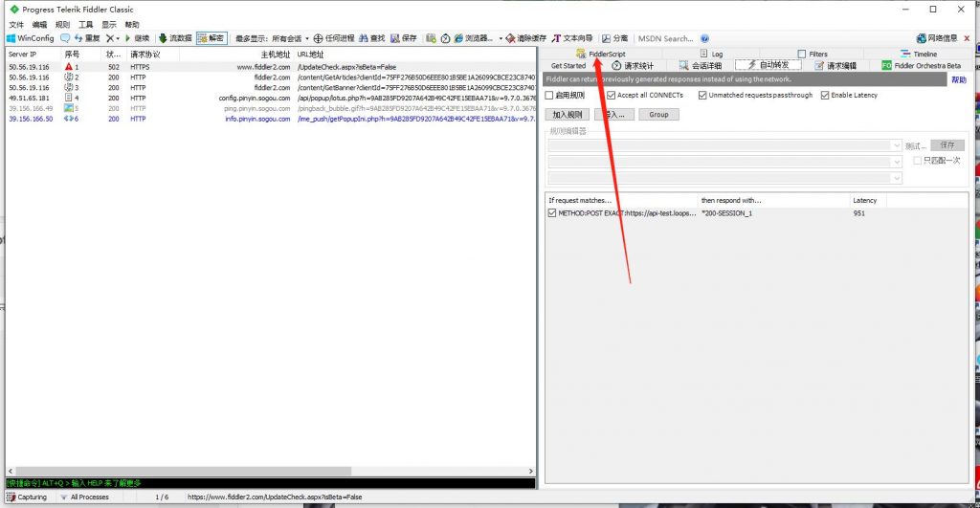The height and width of the screenshot is (508, 980).
Task: Replay sessions with the 重复 button
Action: [87, 38]
